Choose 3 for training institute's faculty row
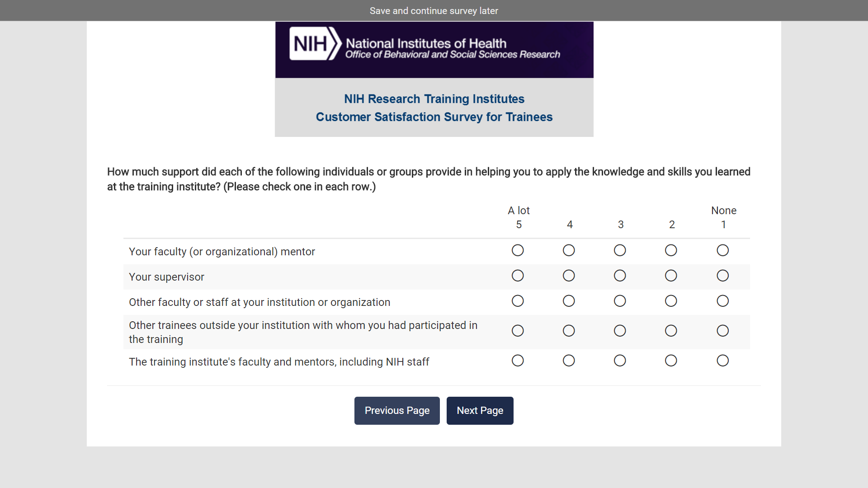 (x=620, y=361)
